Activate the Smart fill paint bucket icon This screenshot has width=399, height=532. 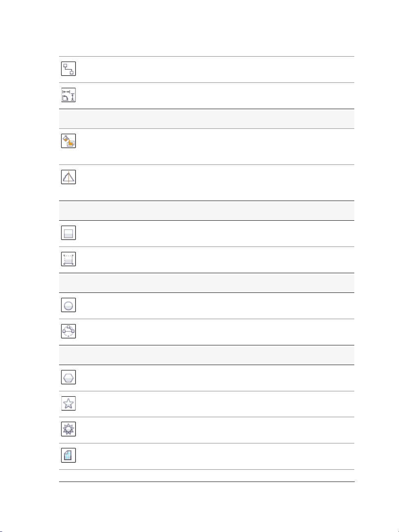[68, 141]
